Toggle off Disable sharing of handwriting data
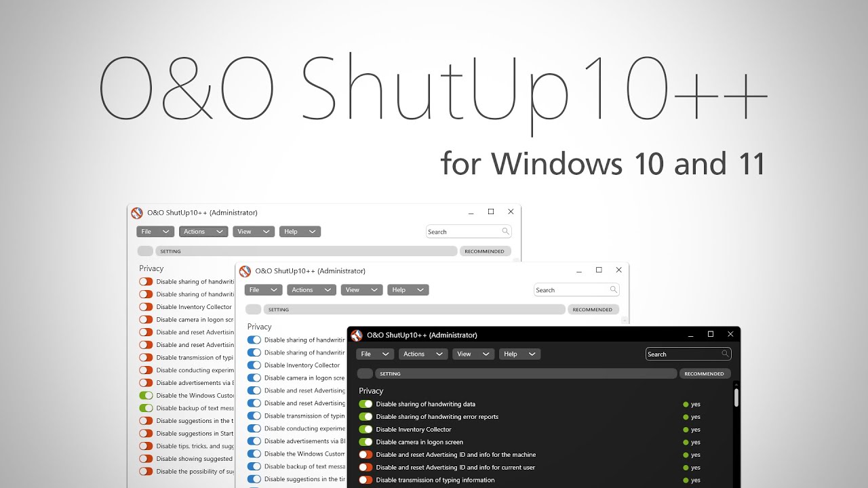868x488 pixels. tap(365, 404)
